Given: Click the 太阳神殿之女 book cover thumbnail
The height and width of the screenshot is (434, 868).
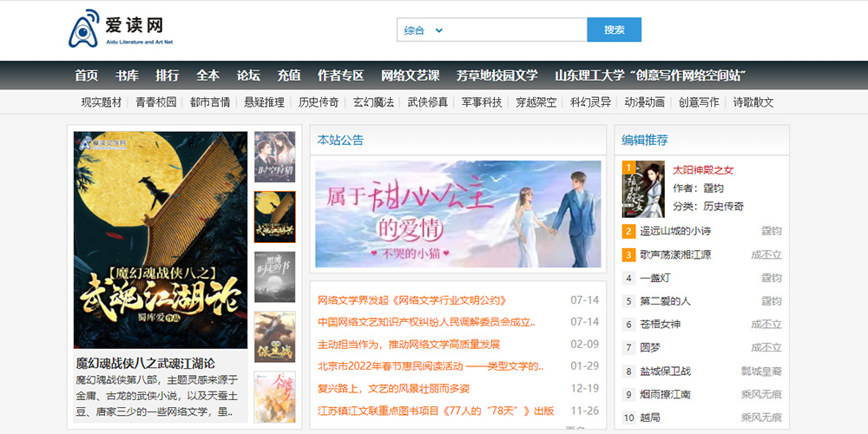Looking at the screenshot, I should coord(643,189).
